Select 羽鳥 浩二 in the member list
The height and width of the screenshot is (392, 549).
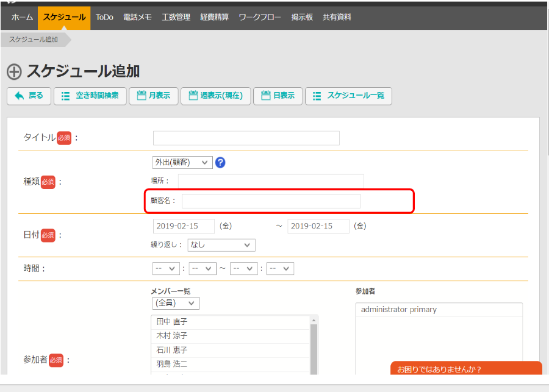(231, 364)
